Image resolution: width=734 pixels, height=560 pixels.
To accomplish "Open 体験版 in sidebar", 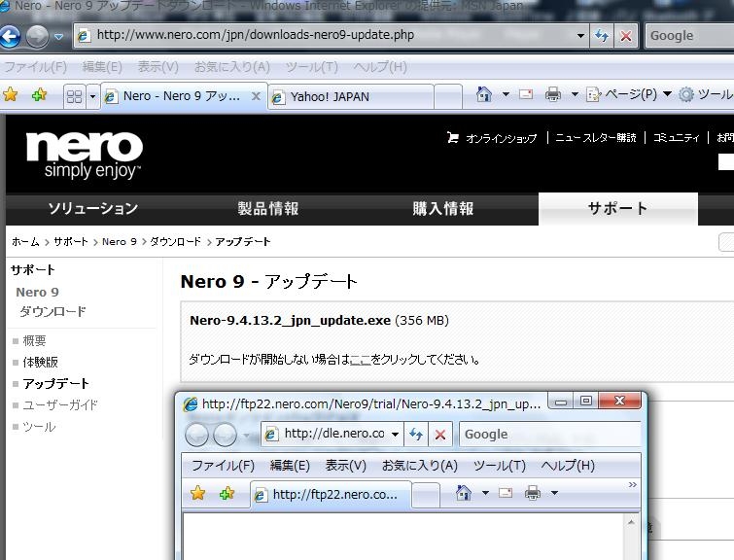I will coord(40,362).
